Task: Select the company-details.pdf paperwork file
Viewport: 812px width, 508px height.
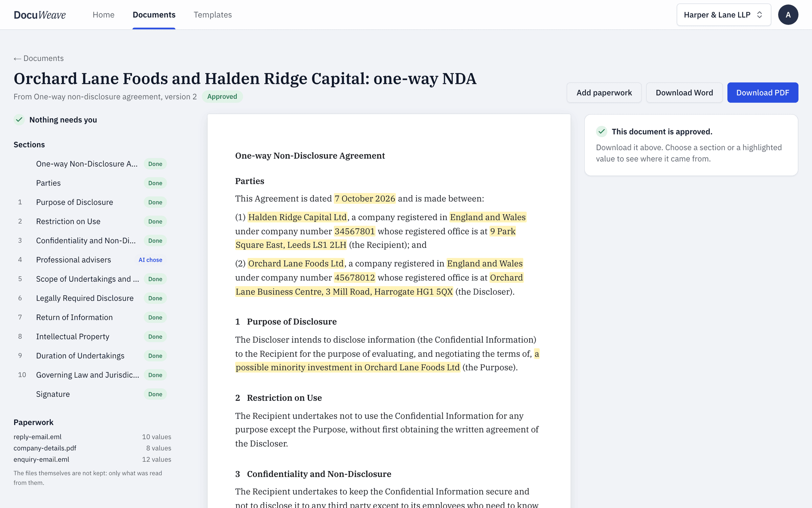Action: pos(92,448)
